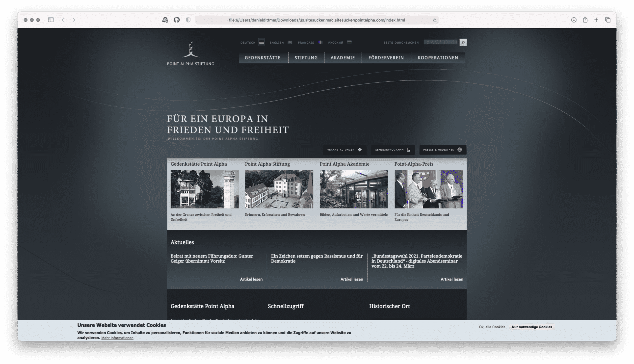This screenshot has width=634, height=364.
Task: Go back with the left chevron
Action: [x=63, y=20]
